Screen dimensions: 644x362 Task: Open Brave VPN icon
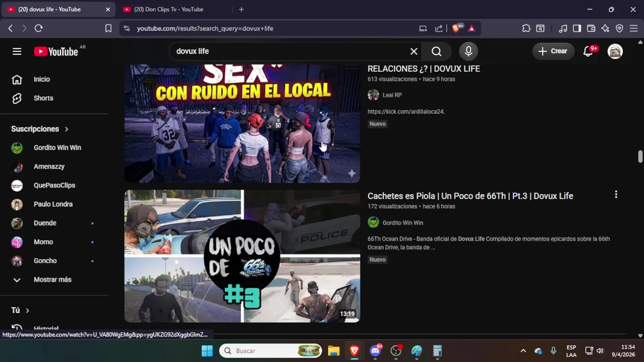[619, 29]
